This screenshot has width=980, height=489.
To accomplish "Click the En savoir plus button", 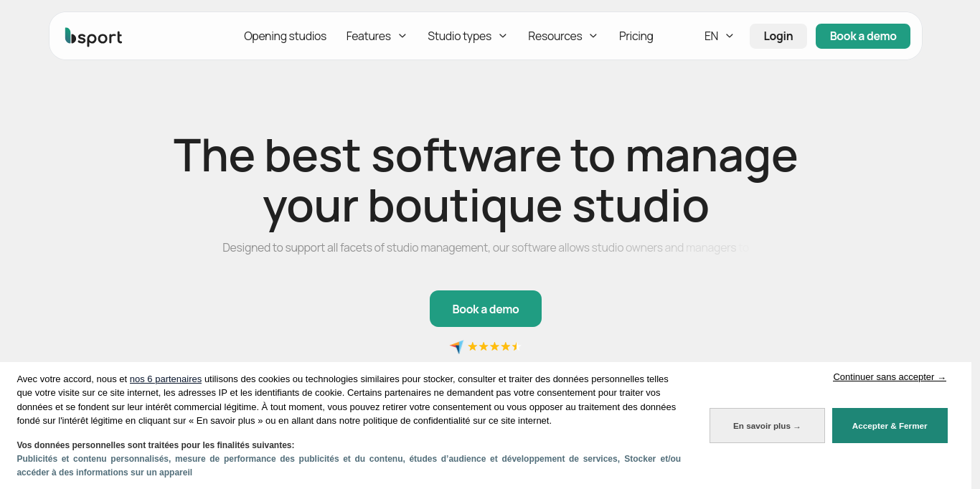I will pos(767,426).
